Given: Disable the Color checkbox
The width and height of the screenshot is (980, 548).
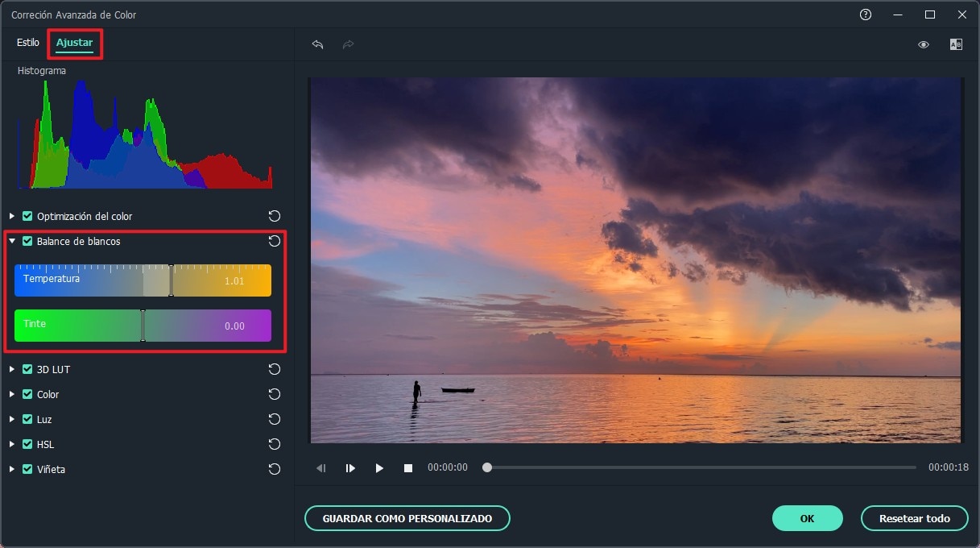Looking at the screenshot, I should [x=28, y=394].
